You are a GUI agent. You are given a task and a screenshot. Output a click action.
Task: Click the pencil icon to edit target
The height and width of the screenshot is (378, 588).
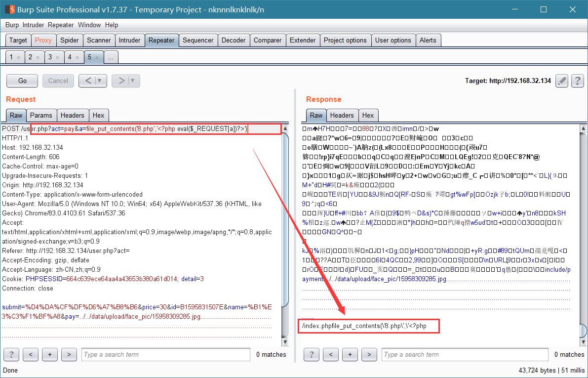(562, 81)
